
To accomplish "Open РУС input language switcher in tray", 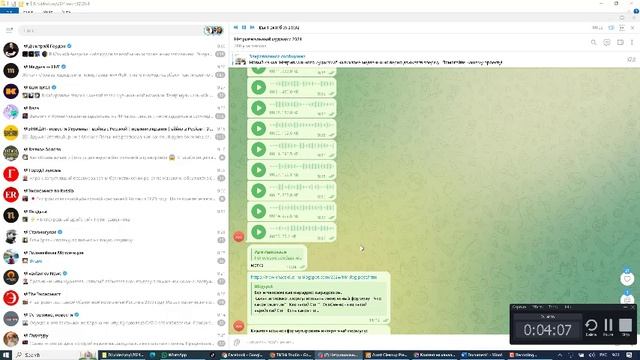I will coord(604,355).
